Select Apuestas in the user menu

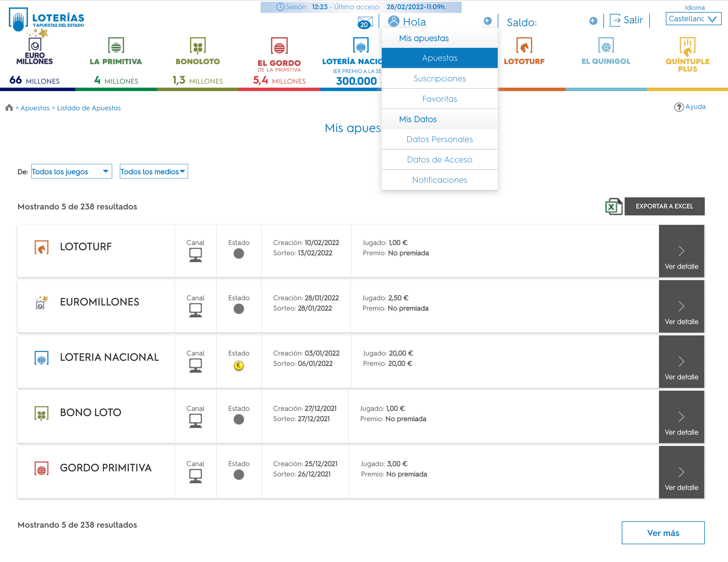pyautogui.click(x=439, y=58)
